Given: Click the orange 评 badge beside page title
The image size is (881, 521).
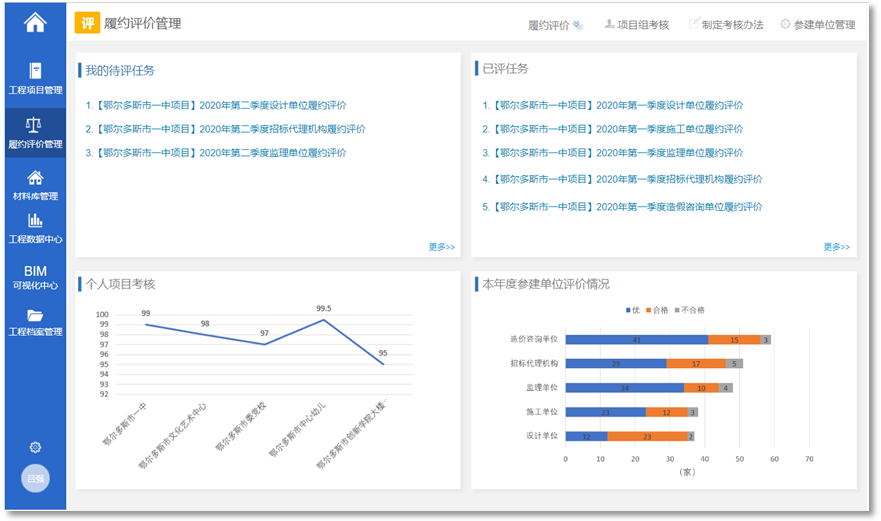Looking at the screenshot, I should coord(87,23).
